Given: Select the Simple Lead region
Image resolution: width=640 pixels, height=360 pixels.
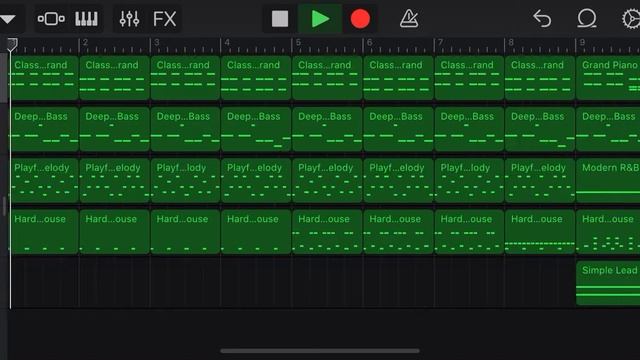Looking at the screenshot, I should pyautogui.click(x=608, y=283).
